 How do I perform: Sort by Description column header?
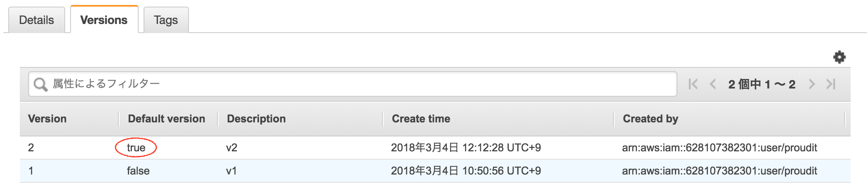256,119
